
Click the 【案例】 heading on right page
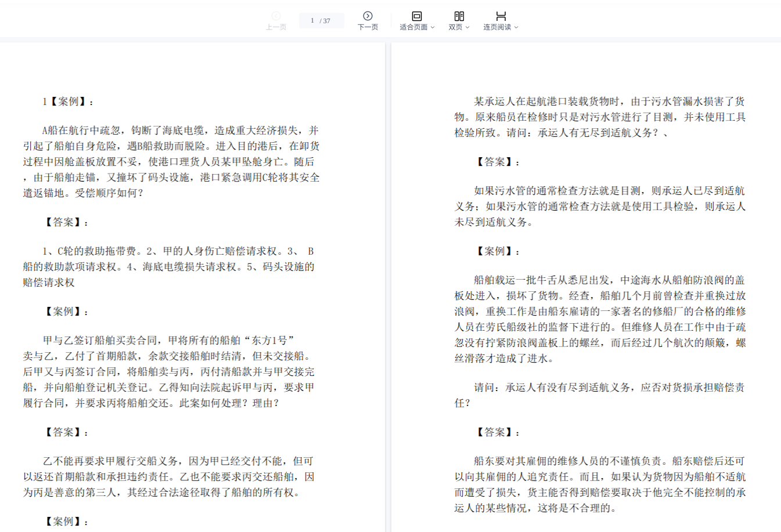point(498,251)
